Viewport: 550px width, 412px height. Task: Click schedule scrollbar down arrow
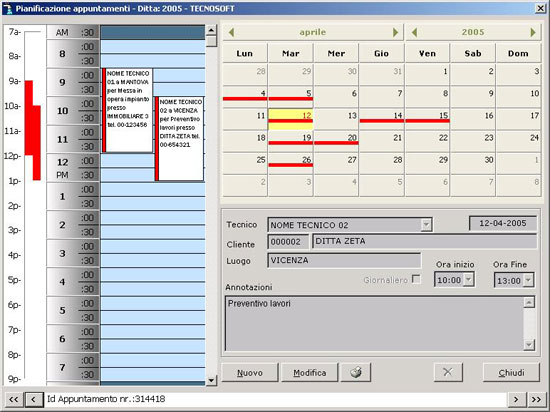pos(211,380)
